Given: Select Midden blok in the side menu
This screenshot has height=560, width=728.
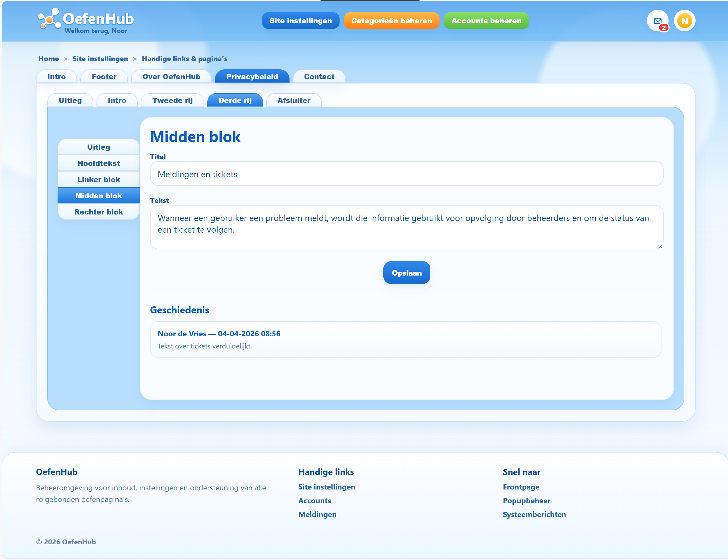Looking at the screenshot, I should (98, 196).
